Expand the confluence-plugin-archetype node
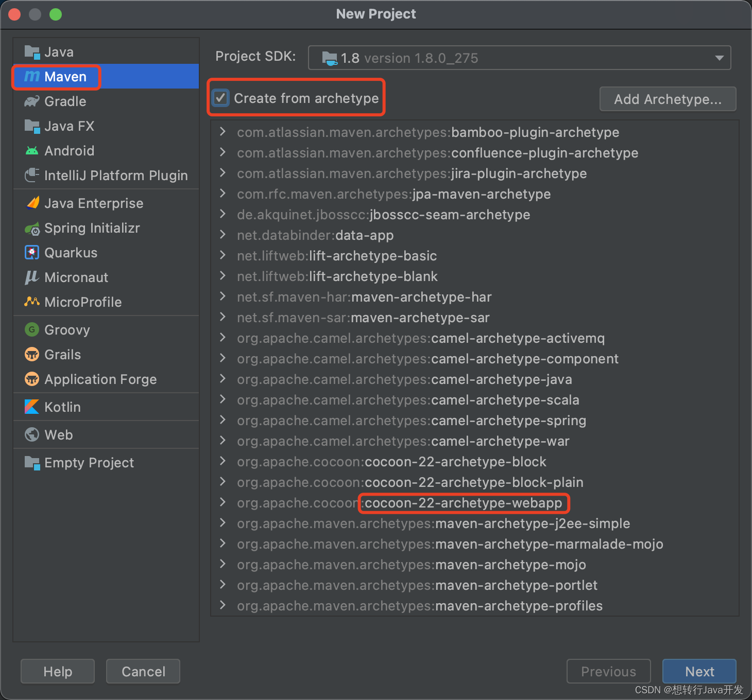 [x=223, y=152]
